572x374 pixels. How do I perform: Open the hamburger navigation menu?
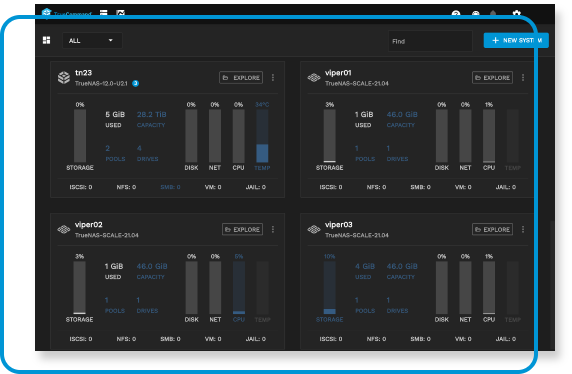(104, 13)
